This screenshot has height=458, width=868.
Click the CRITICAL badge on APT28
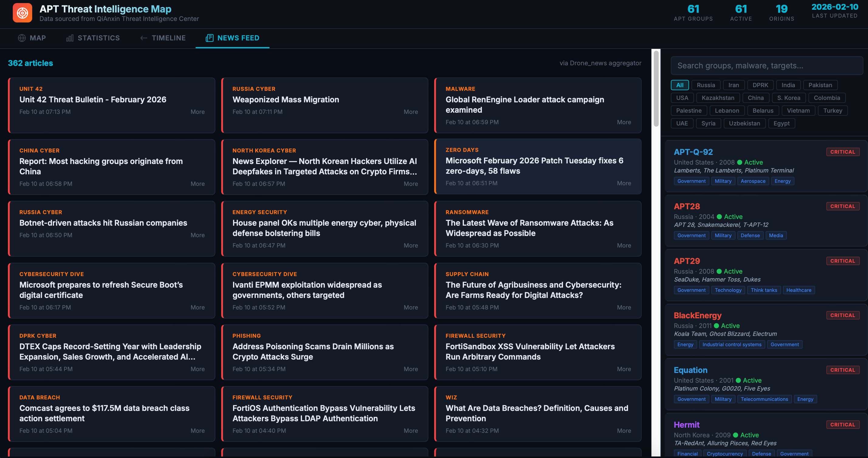tap(843, 207)
